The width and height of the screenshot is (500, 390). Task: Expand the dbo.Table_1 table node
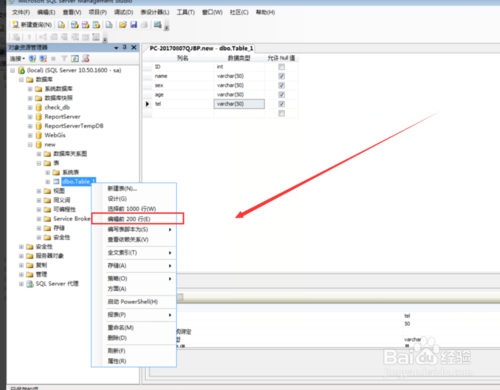pos(48,182)
